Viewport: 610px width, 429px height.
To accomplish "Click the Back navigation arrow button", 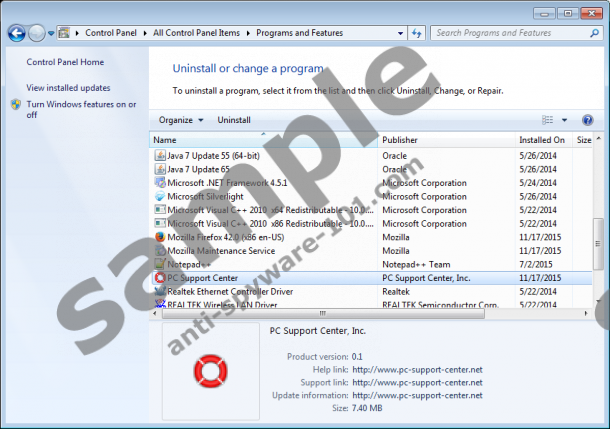I will pos(16,33).
